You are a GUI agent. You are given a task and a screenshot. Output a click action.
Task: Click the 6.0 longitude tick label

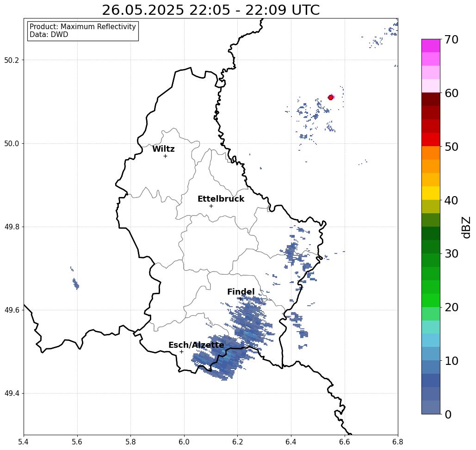click(x=184, y=442)
